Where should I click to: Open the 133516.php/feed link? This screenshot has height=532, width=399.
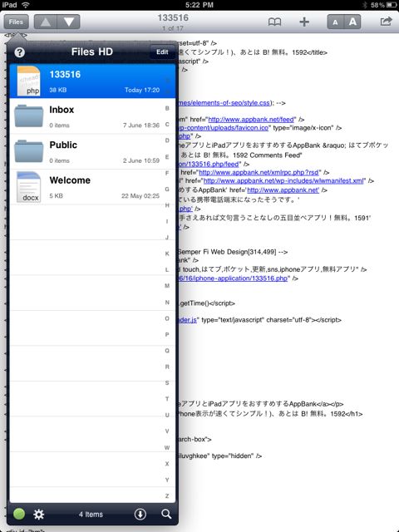pyautogui.click(x=209, y=164)
